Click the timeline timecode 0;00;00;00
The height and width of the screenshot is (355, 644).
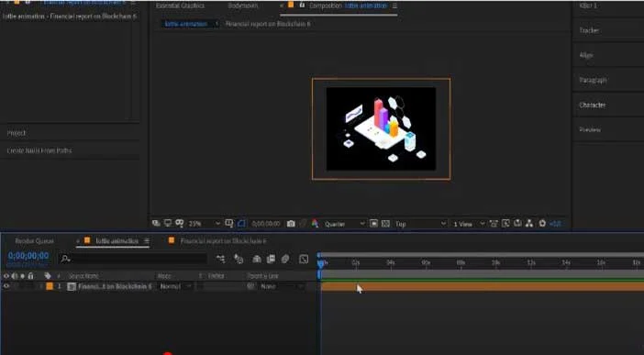click(x=28, y=256)
